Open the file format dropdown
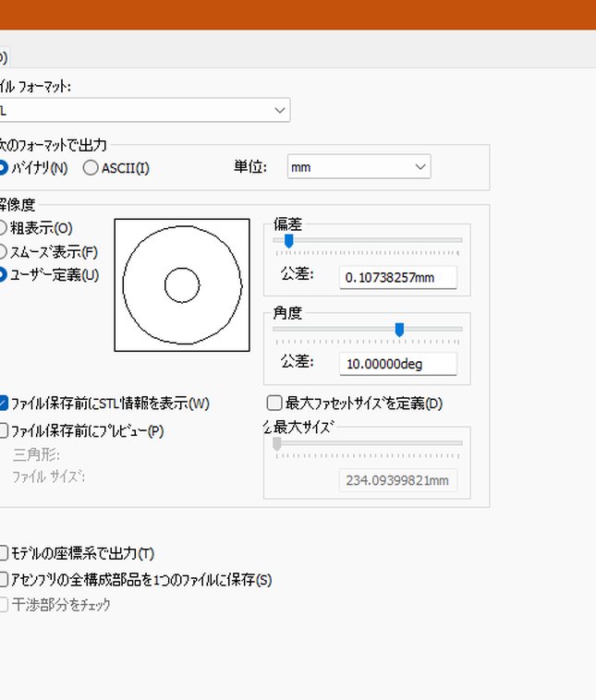Image resolution: width=596 pixels, height=700 pixels. 145,110
